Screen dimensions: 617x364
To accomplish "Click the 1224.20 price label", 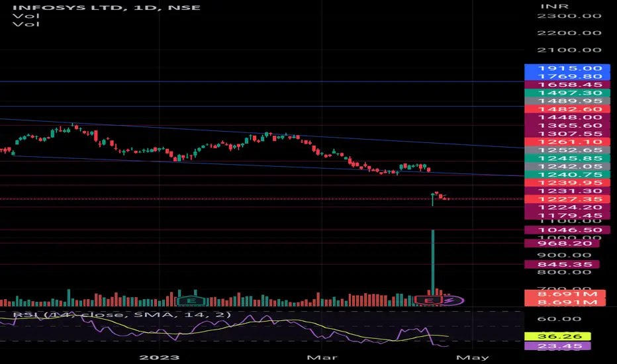I will tap(567, 207).
